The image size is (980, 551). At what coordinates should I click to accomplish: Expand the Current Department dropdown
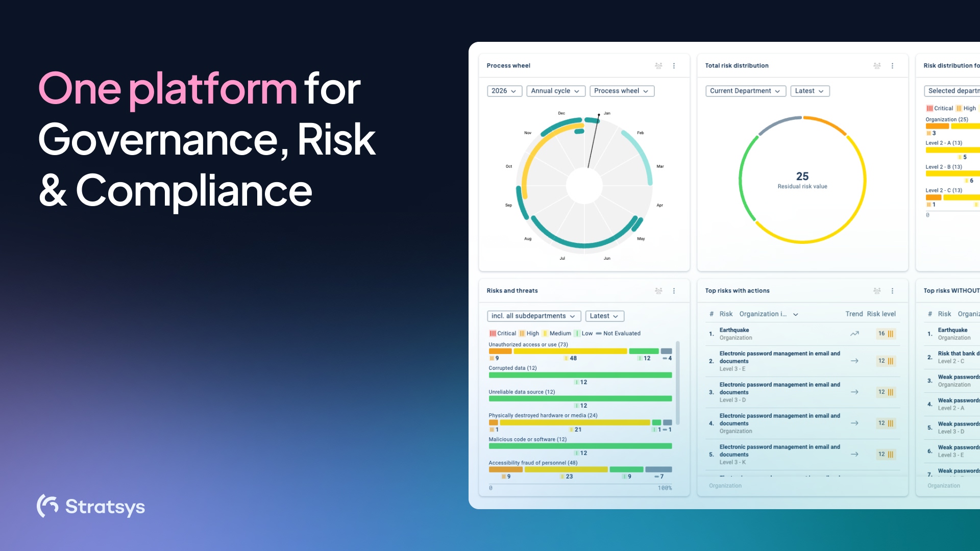(x=745, y=91)
